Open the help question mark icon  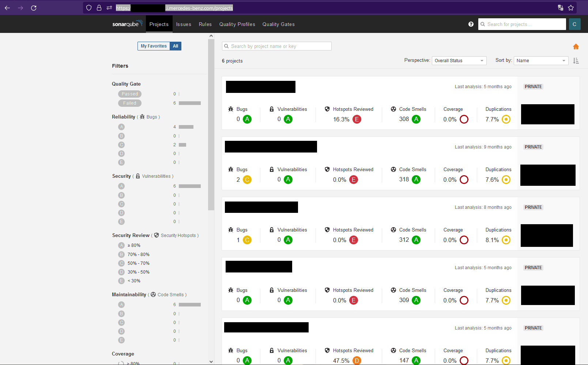(471, 24)
